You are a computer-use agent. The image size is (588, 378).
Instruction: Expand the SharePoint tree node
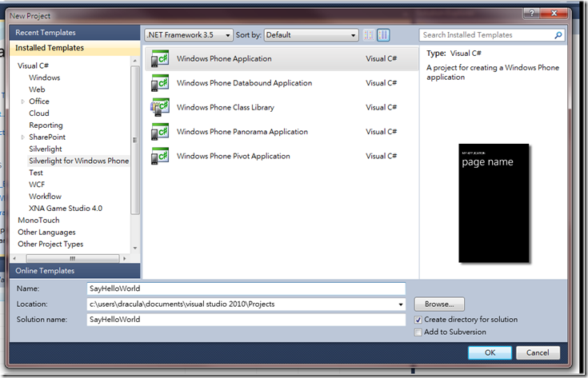tap(23, 137)
